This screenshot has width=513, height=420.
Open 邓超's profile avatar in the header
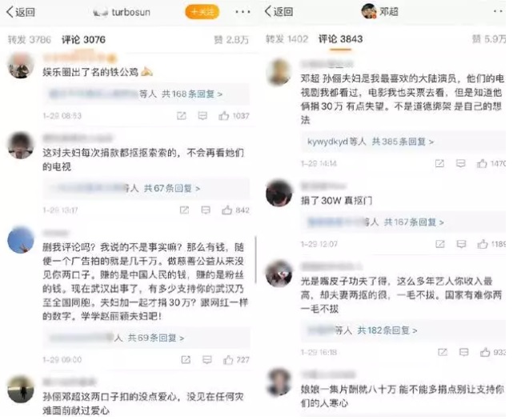click(x=369, y=11)
